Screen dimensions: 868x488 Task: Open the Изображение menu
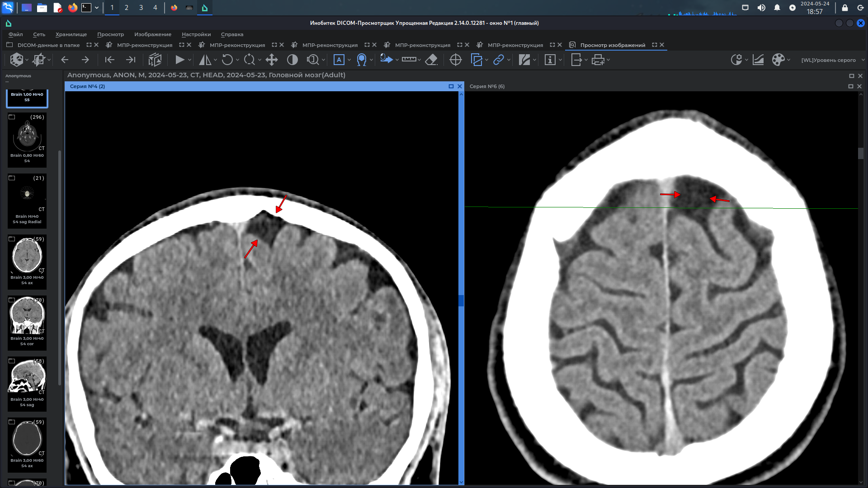(x=153, y=34)
